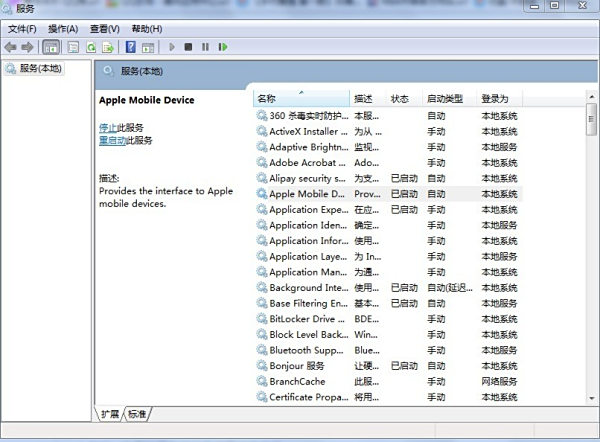Image resolution: width=600 pixels, height=442 pixels.
Task: Switch to the 标准 tab
Action: [137, 414]
